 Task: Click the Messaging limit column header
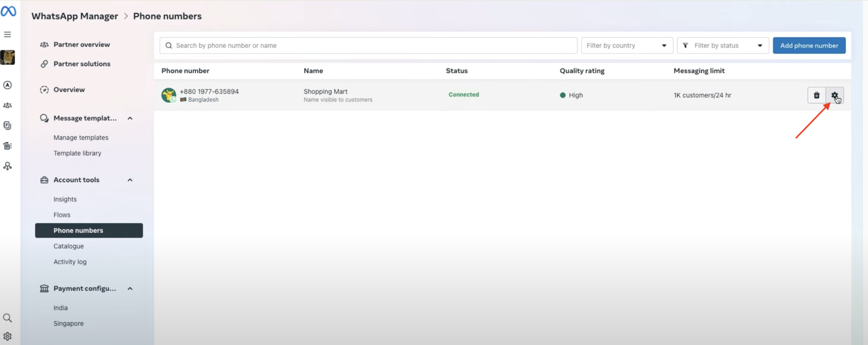click(x=699, y=71)
